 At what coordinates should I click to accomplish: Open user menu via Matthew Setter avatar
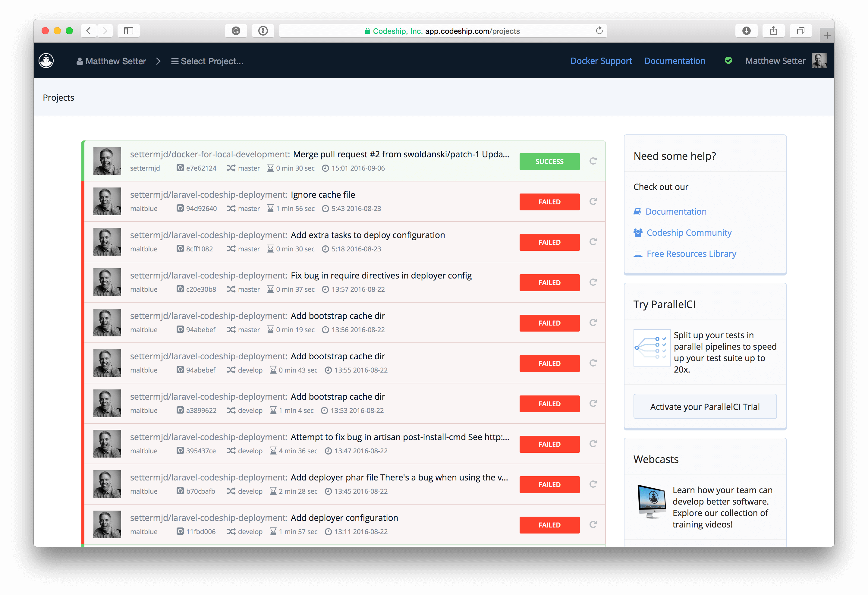point(819,61)
